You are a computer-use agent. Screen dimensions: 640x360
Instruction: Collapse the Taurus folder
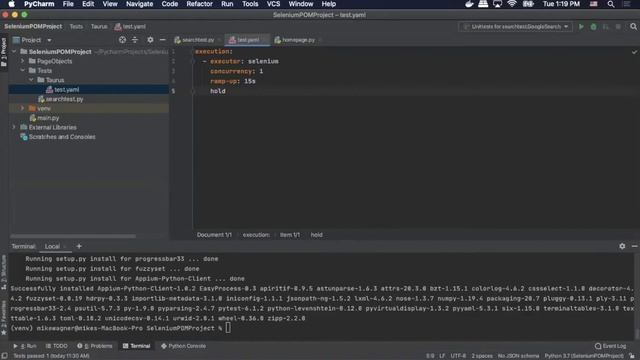click(x=31, y=80)
